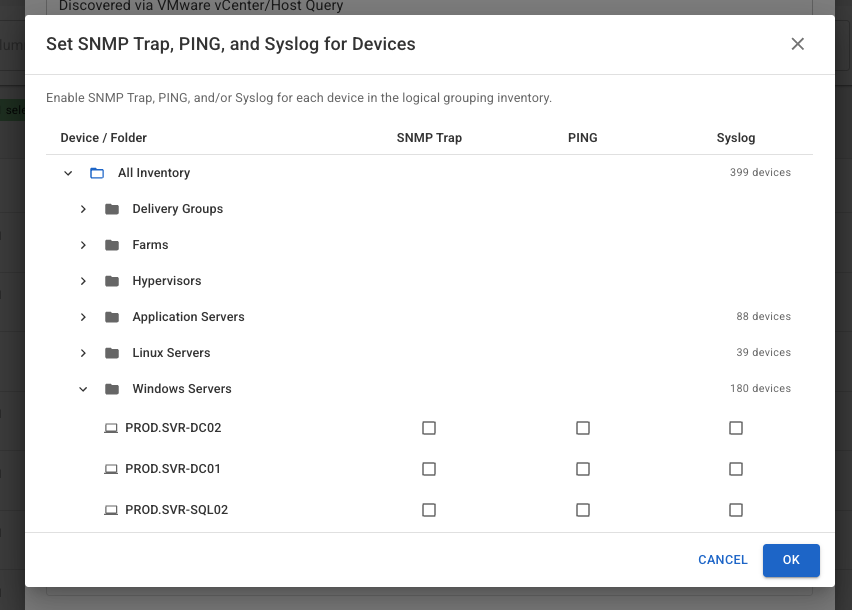Collapse the Windows Servers folder
The image size is (852, 610).
coord(83,389)
